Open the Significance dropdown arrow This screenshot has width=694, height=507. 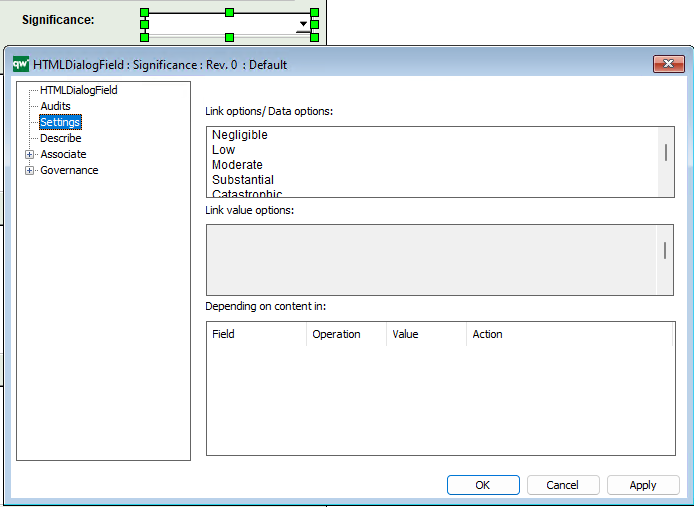(x=303, y=23)
